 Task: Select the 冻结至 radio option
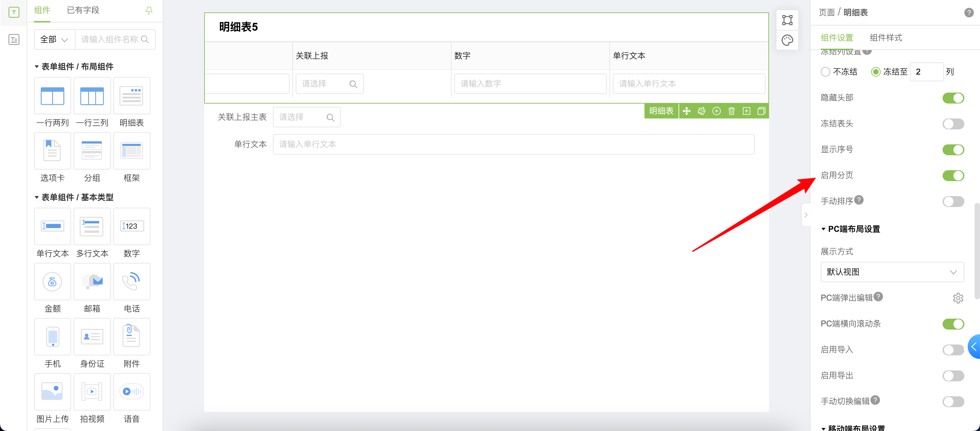click(876, 71)
